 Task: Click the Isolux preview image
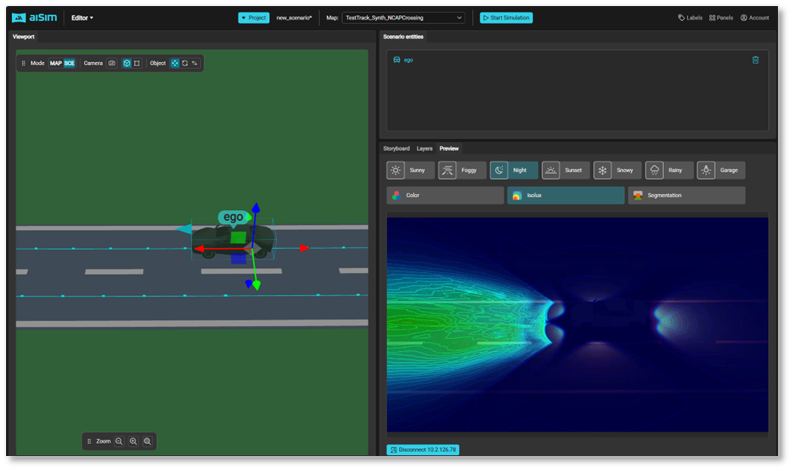pyautogui.click(x=577, y=324)
